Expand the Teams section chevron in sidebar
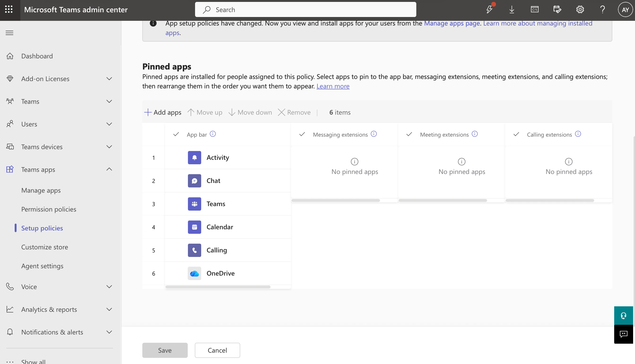635x364 pixels. (x=109, y=101)
